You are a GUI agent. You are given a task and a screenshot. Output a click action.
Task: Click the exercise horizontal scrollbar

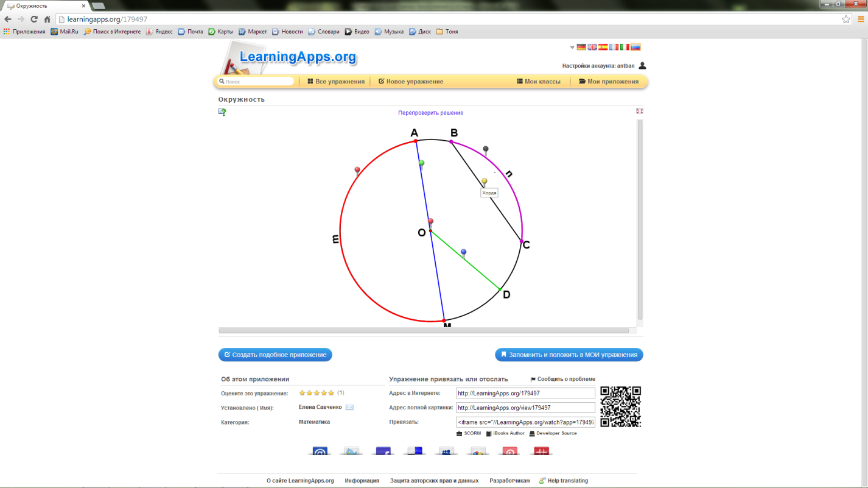[424, 331]
